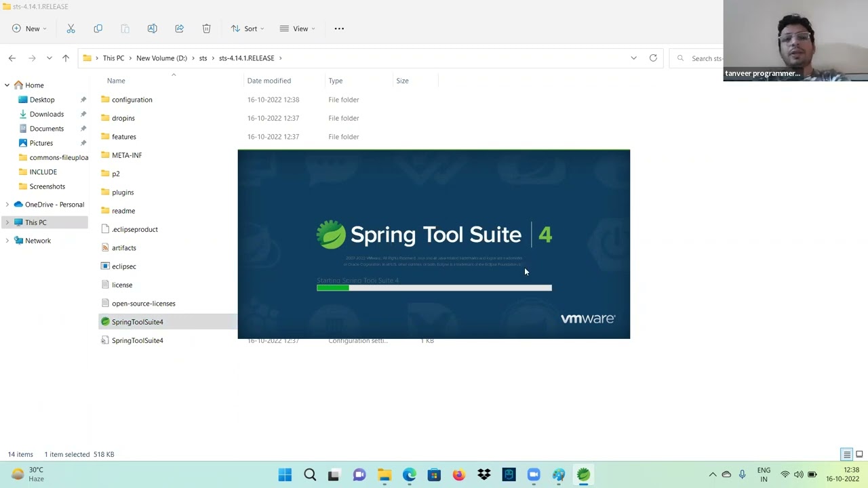The height and width of the screenshot is (488, 868).
Task: Select INCLUDE folder in sidebar
Action: tap(45, 172)
